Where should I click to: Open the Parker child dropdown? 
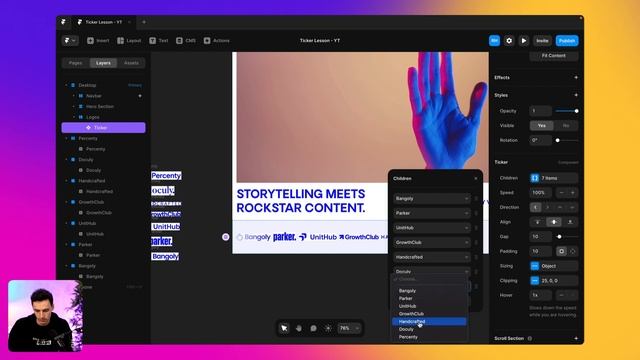click(432, 213)
